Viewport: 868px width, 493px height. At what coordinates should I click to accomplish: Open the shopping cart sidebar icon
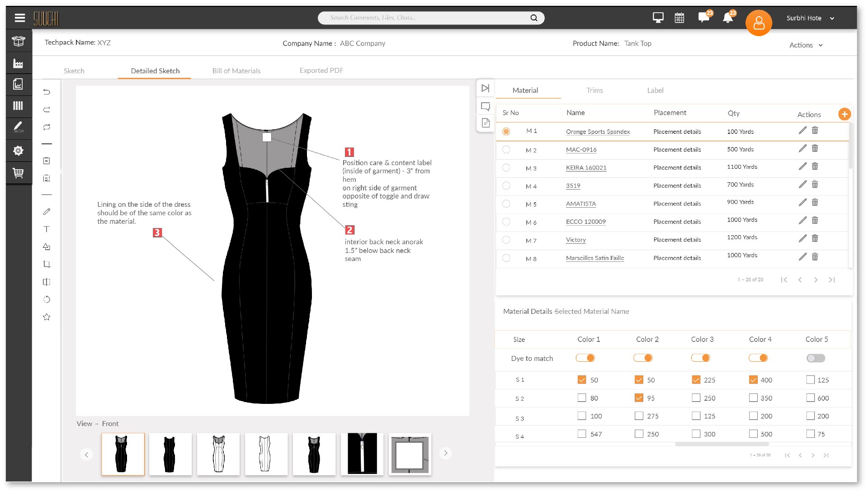18,173
